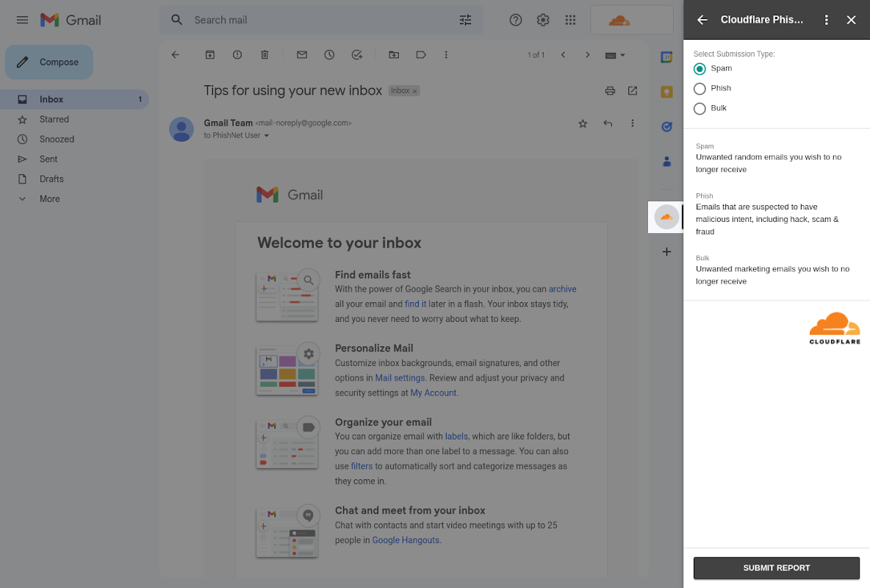Open Contacts side panel icon
This screenshot has height=588, width=870.
[667, 162]
